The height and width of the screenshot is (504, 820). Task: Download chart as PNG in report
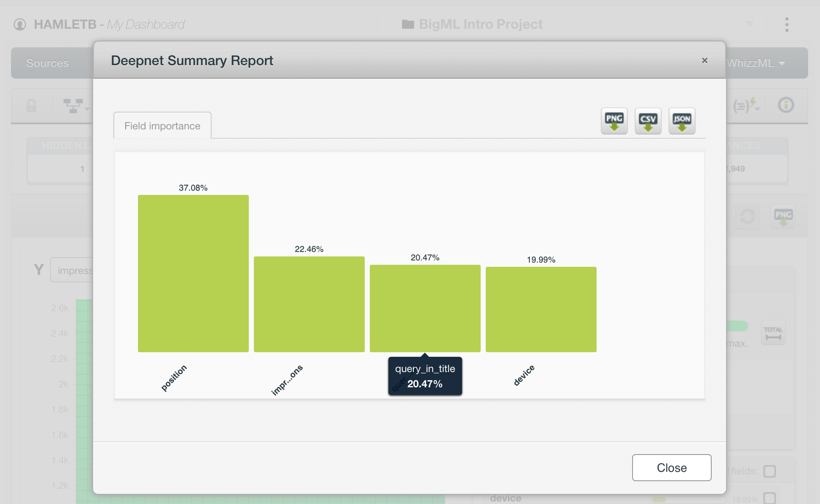click(x=614, y=121)
